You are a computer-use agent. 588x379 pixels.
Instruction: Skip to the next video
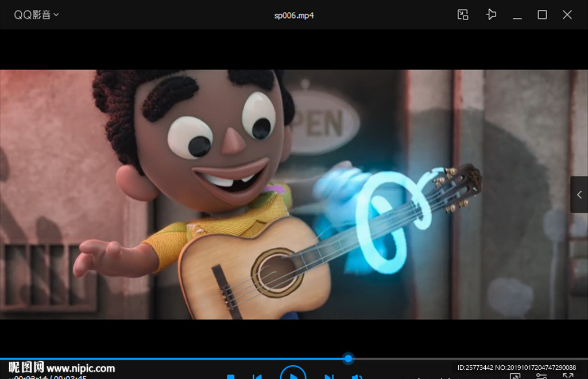click(329, 376)
